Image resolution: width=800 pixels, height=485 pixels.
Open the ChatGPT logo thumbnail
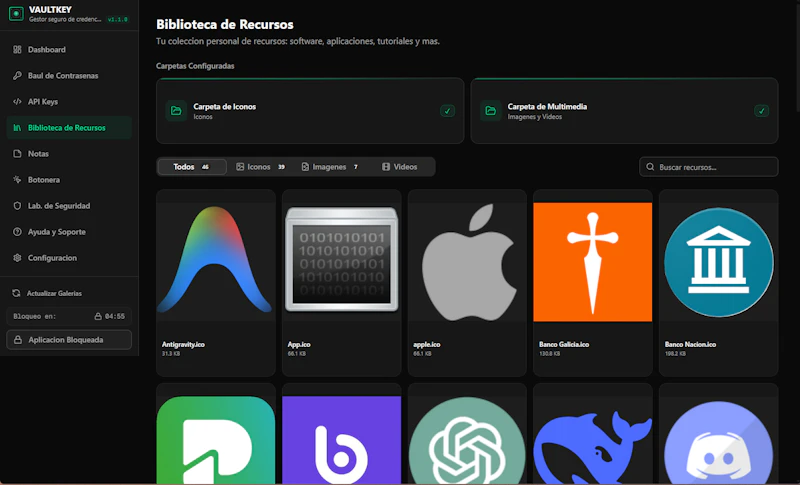467,440
